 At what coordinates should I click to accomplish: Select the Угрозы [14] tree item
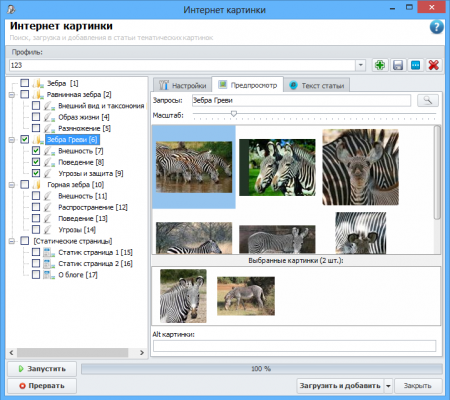point(77,230)
